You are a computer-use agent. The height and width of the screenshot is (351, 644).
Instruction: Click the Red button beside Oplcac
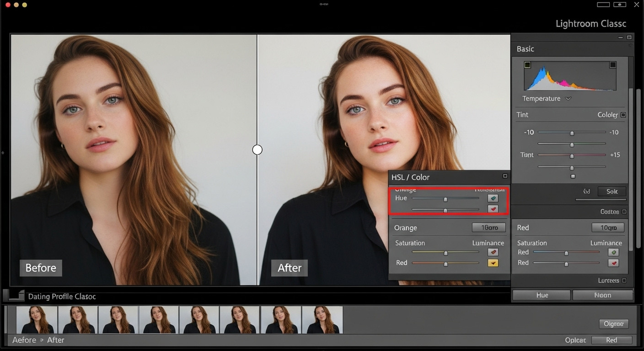click(x=612, y=340)
